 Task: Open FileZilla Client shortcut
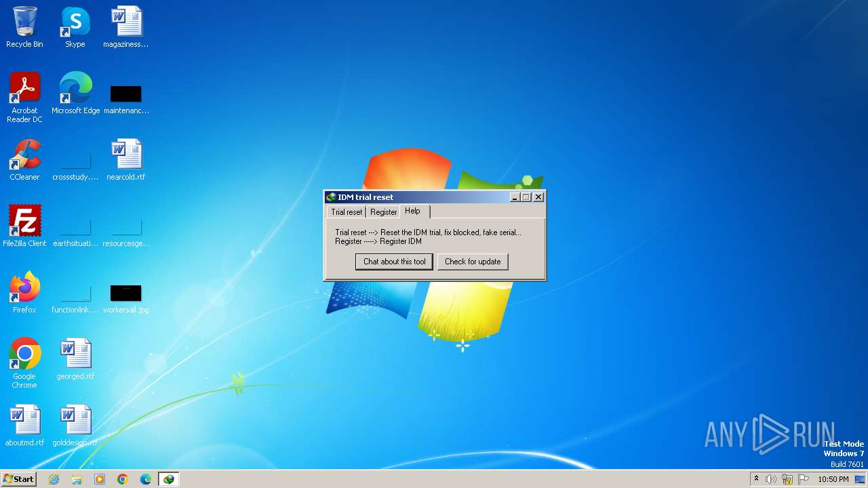click(24, 226)
